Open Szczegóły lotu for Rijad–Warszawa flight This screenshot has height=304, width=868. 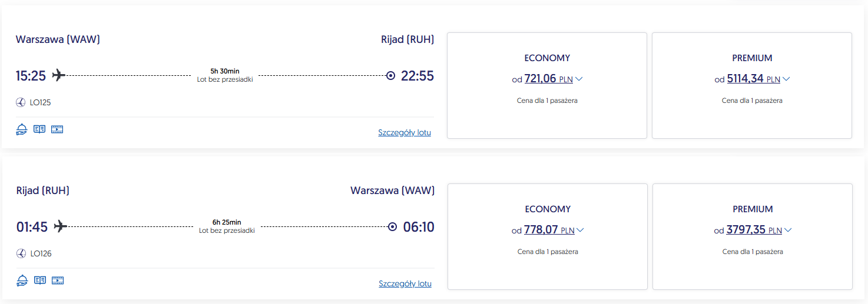click(x=405, y=284)
